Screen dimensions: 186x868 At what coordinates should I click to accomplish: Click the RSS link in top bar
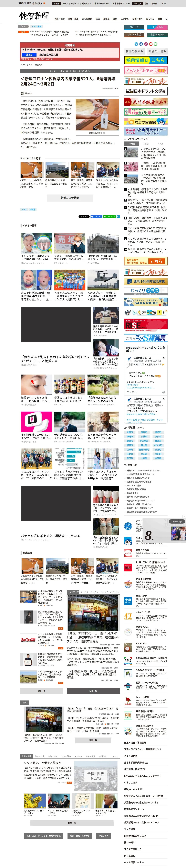click(163, 3)
